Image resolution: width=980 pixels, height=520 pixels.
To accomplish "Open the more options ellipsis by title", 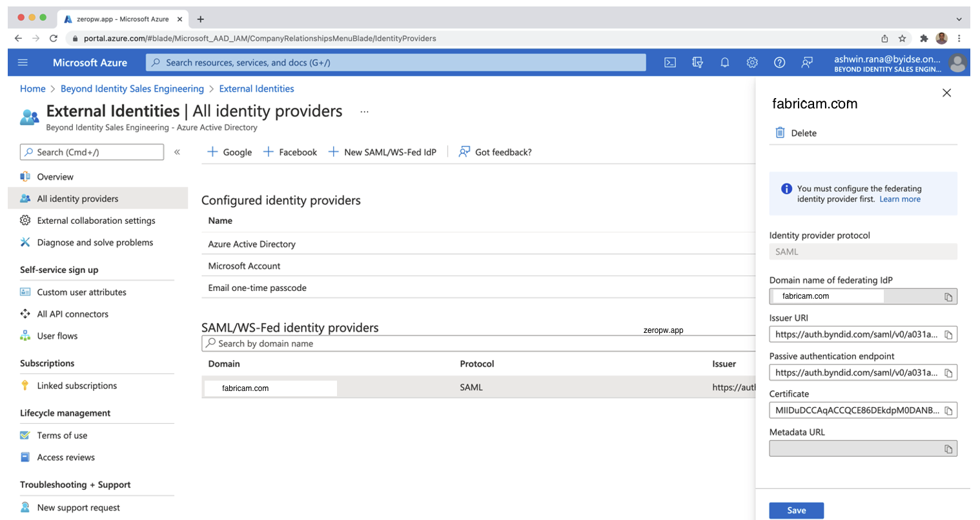I will pyautogui.click(x=364, y=112).
